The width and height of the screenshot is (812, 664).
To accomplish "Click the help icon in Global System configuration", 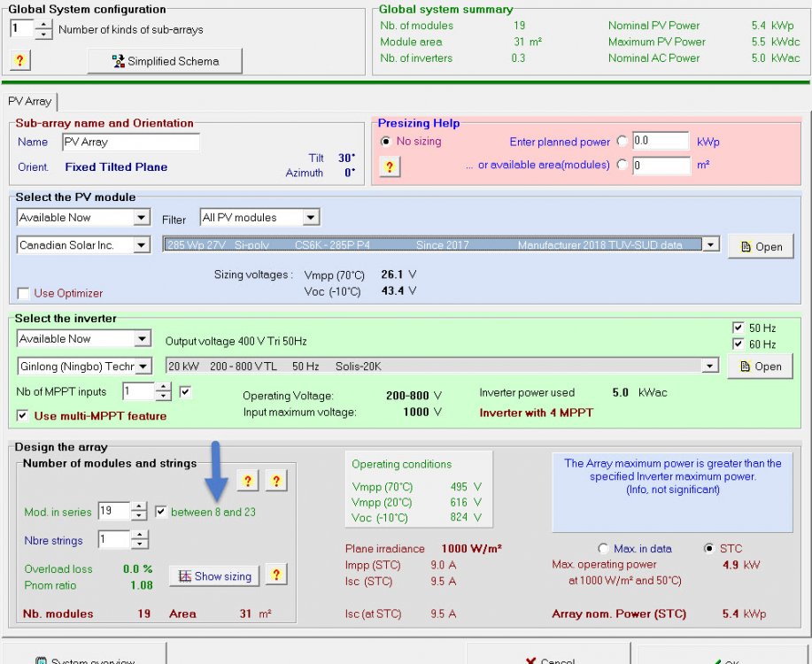I will pyautogui.click(x=20, y=60).
